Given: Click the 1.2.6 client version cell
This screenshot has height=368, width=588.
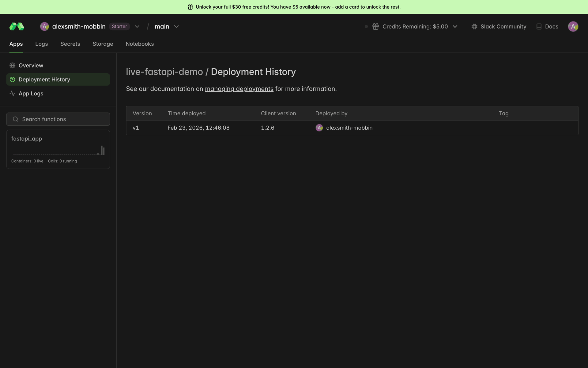Looking at the screenshot, I should tap(268, 128).
